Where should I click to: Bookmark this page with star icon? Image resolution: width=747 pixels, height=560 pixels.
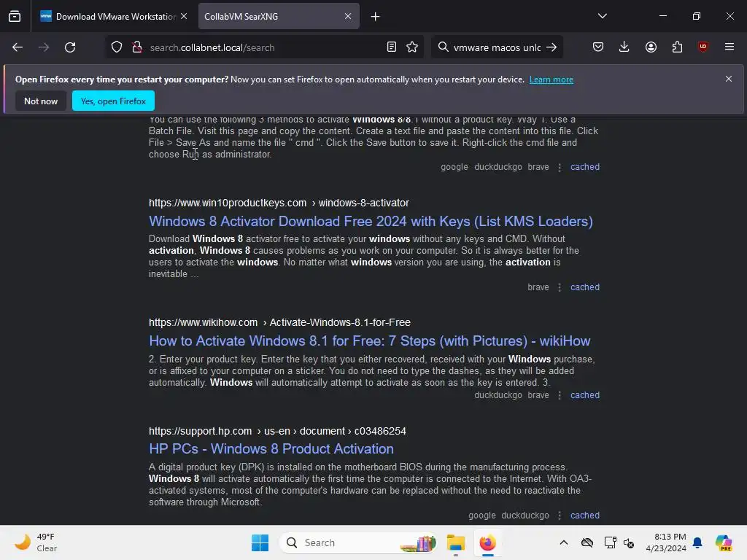(412, 47)
